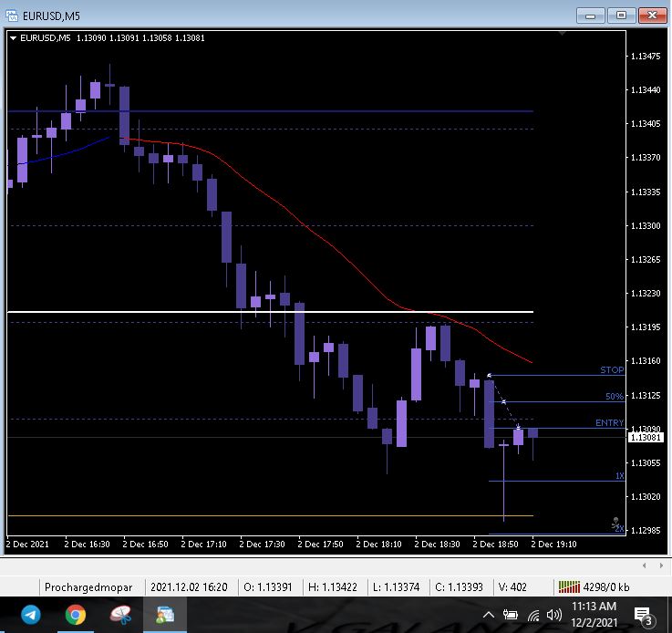
Task: Minimize the EURUSD,M5 chart window
Action: coord(591,16)
